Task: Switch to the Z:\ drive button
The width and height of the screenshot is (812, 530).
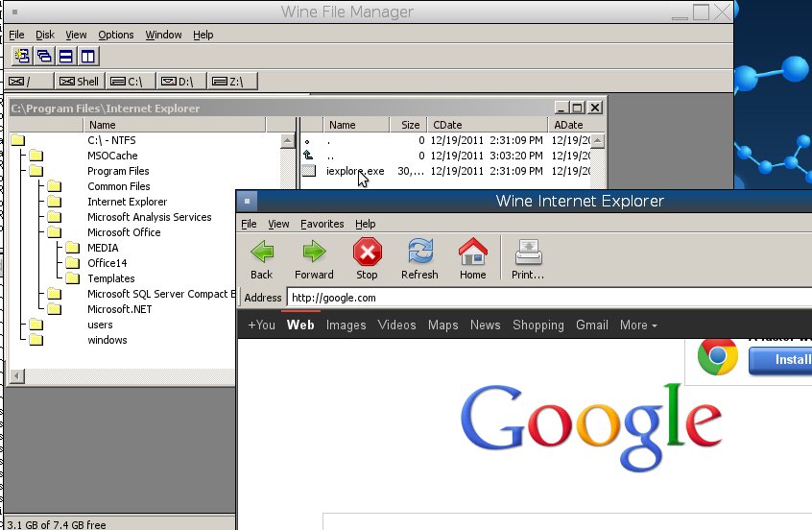Action: click(231, 82)
